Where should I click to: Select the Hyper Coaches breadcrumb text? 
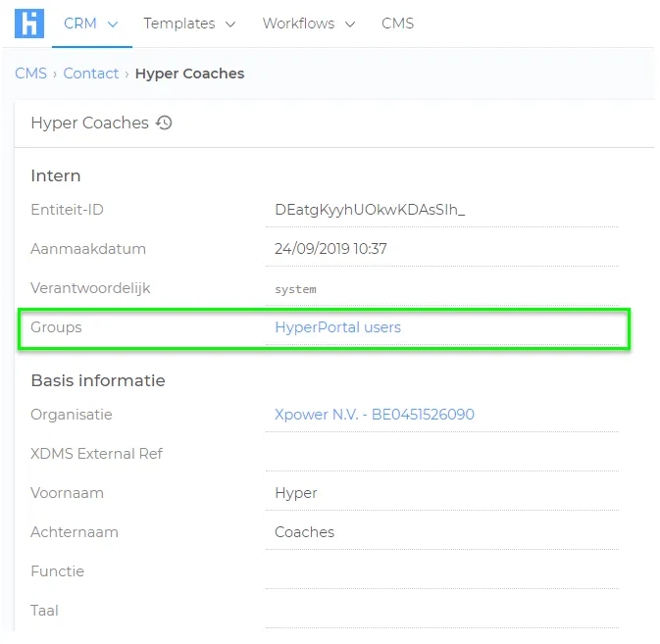click(x=189, y=74)
